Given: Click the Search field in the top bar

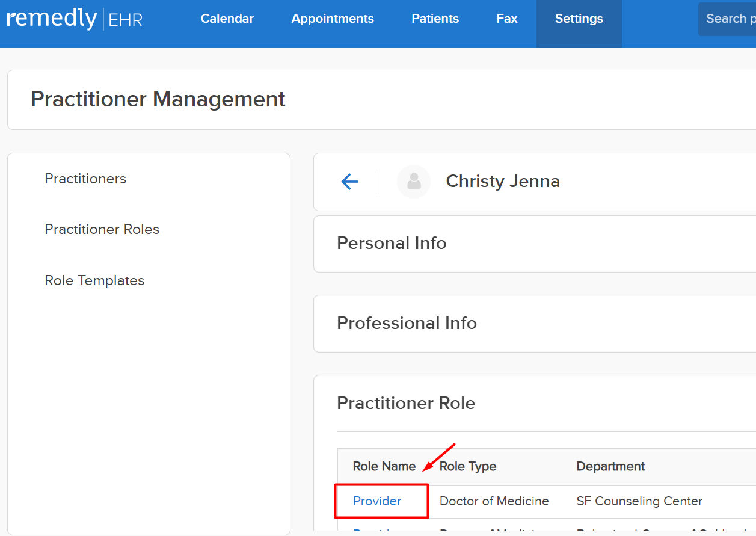Looking at the screenshot, I should click(x=727, y=19).
